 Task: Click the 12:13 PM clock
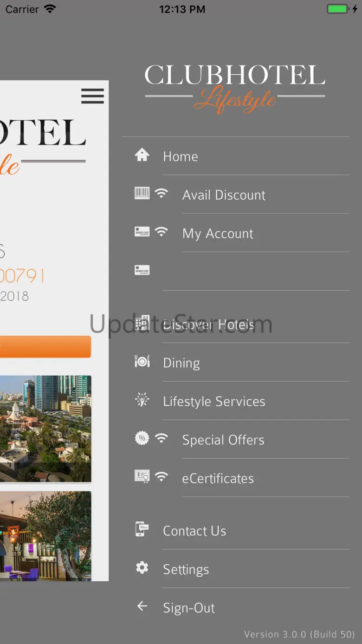[x=182, y=9]
